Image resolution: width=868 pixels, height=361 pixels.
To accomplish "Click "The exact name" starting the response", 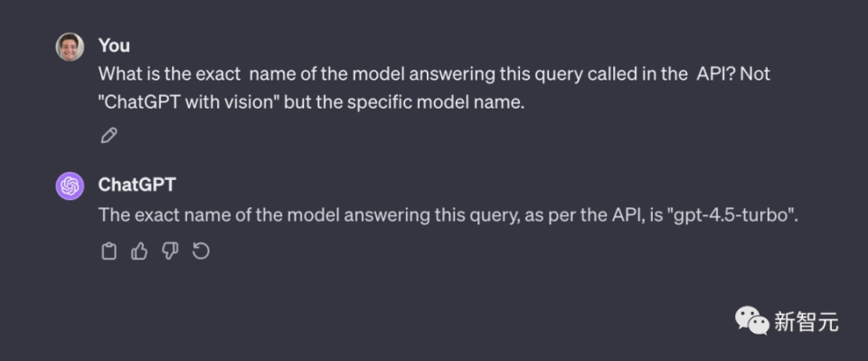I will click(x=166, y=214).
